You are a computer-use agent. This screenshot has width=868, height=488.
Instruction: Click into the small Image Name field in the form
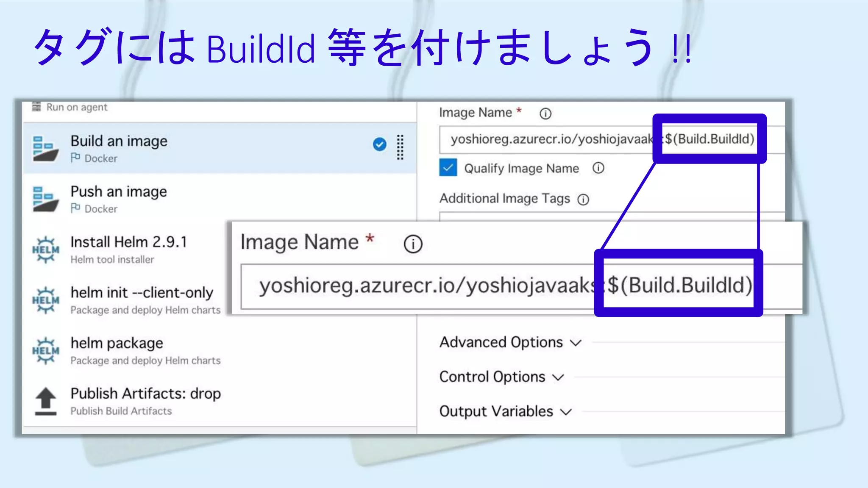[x=612, y=139]
